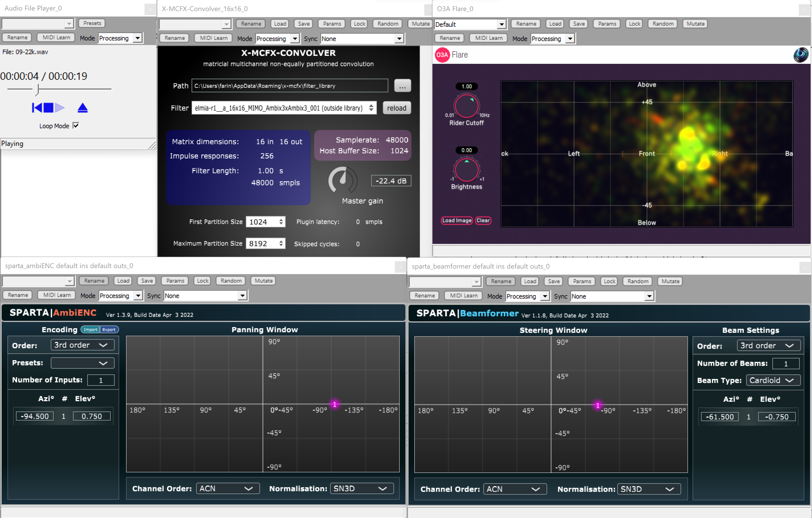This screenshot has width=812, height=518.
Task: Click source marker 1 in Panning Window
Action: (334, 404)
